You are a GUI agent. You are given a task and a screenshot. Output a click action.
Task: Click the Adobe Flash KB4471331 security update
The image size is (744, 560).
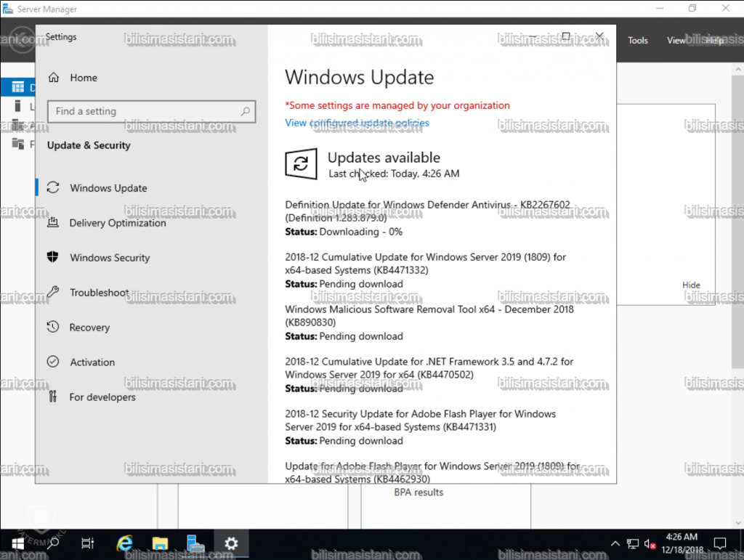[x=421, y=427]
